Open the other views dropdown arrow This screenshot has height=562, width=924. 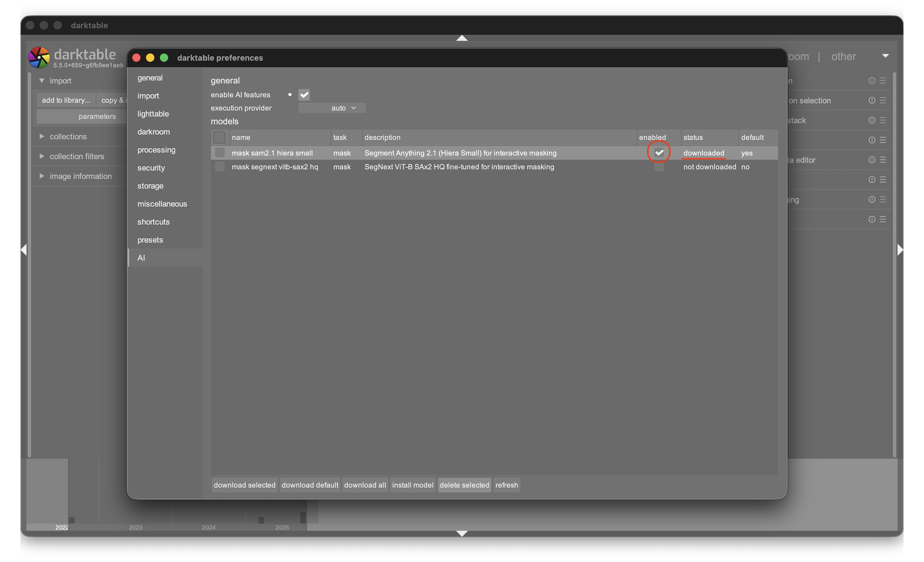click(x=885, y=56)
